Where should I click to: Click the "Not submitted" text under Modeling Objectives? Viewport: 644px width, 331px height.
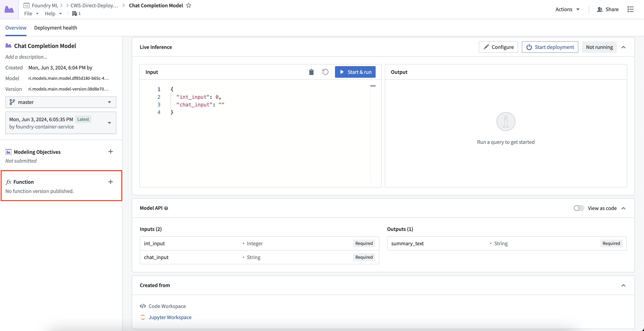click(x=21, y=161)
